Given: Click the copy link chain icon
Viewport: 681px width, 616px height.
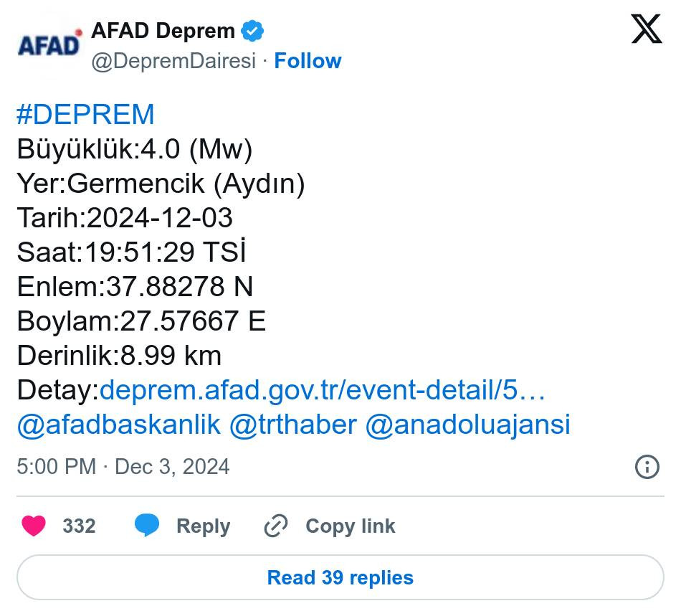Looking at the screenshot, I should pyautogui.click(x=276, y=526).
